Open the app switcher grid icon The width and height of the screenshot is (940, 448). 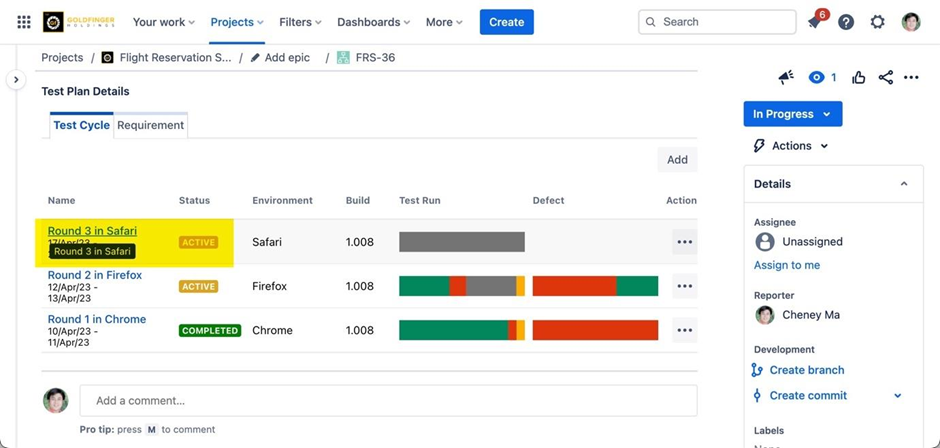(x=24, y=22)
